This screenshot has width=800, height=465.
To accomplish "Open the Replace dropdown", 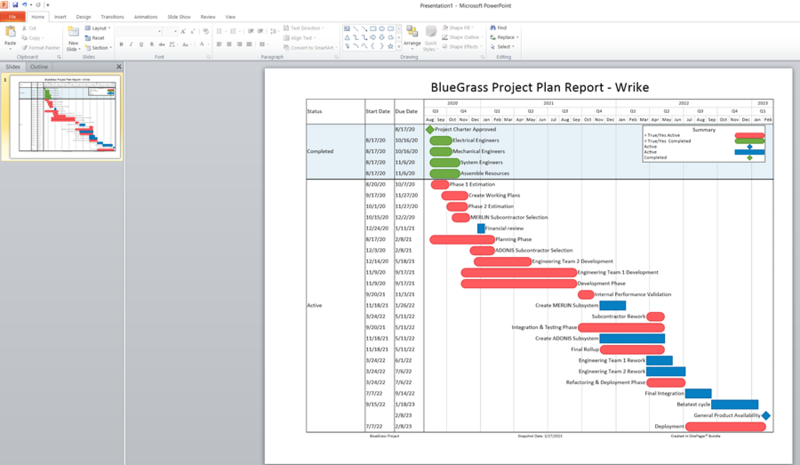I will pyautogui.click(x=504, y=37).
